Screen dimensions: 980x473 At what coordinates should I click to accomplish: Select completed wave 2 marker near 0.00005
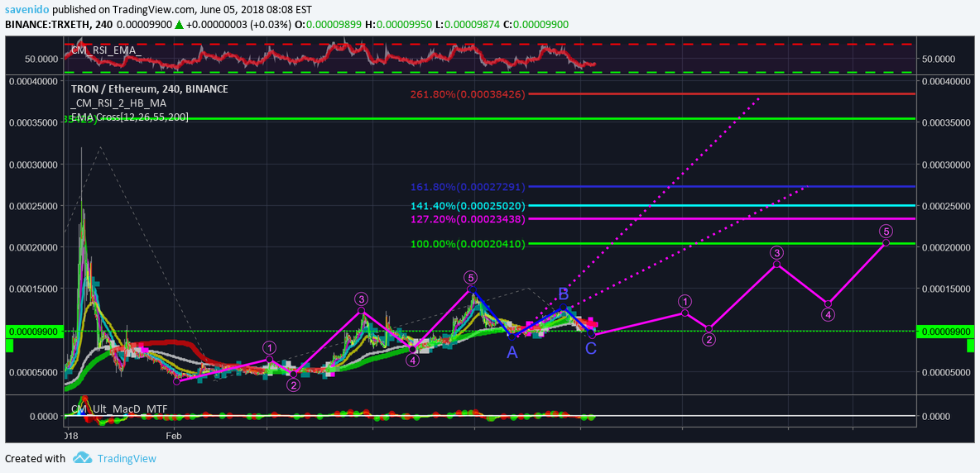294,385
